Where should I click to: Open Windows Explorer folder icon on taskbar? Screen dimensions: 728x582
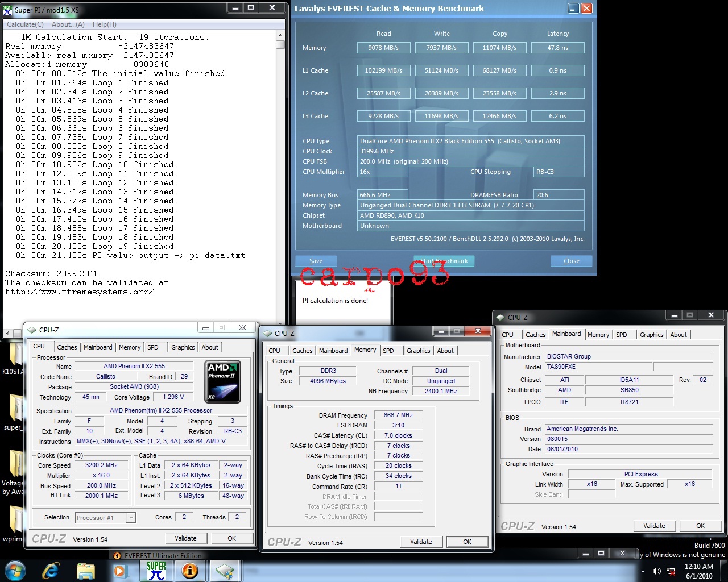[x=86, y=571]
